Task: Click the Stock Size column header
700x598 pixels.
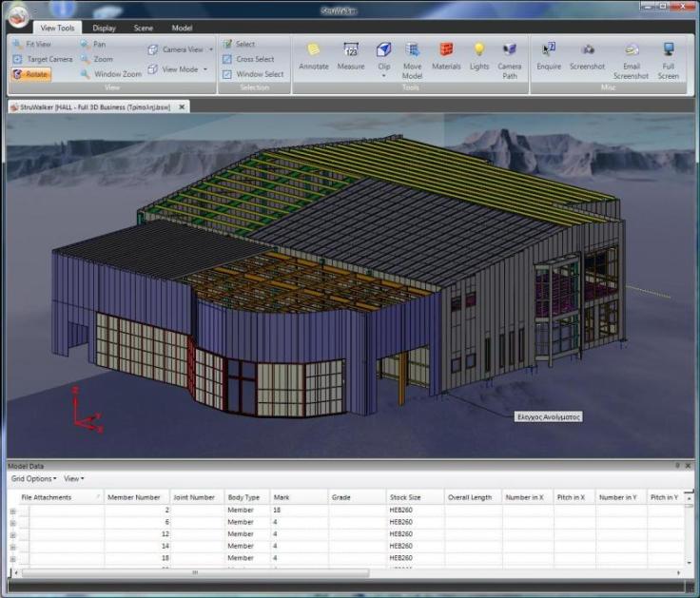Action: click(x=405, y=497)
